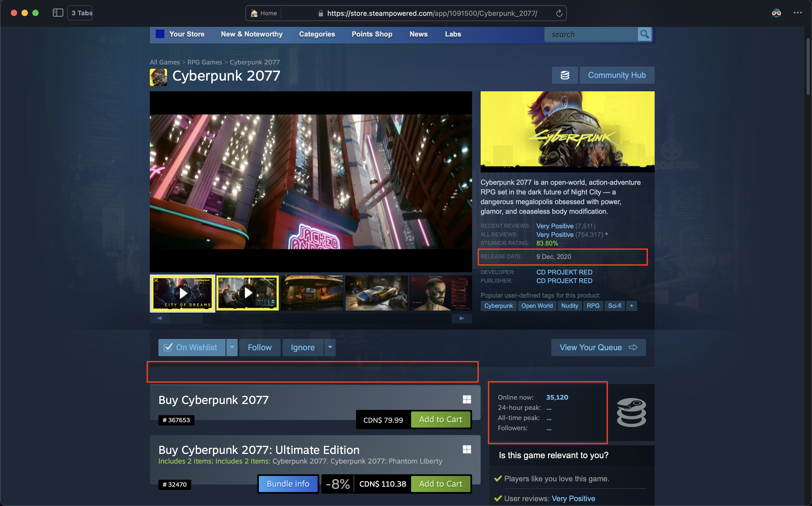Toggle Ignore for this game
The image size is (812, 506).
coord(302,347)
